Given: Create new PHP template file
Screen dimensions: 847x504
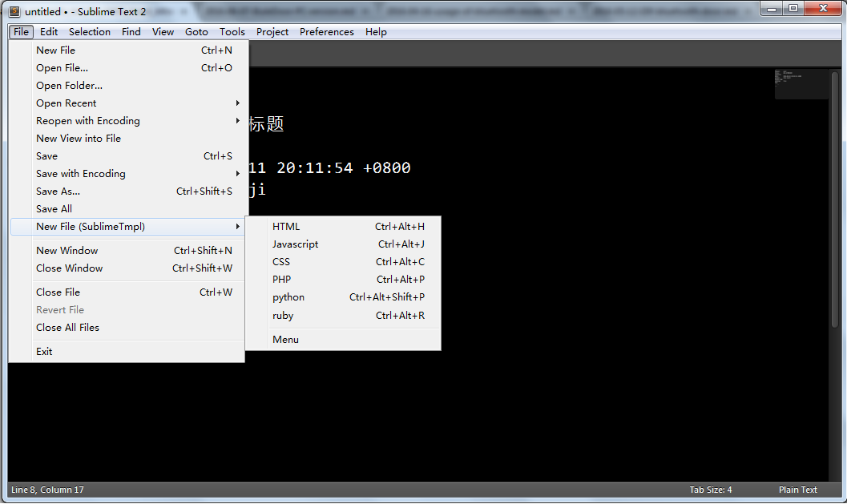Looking at the screenshot, I should [343, 280].
